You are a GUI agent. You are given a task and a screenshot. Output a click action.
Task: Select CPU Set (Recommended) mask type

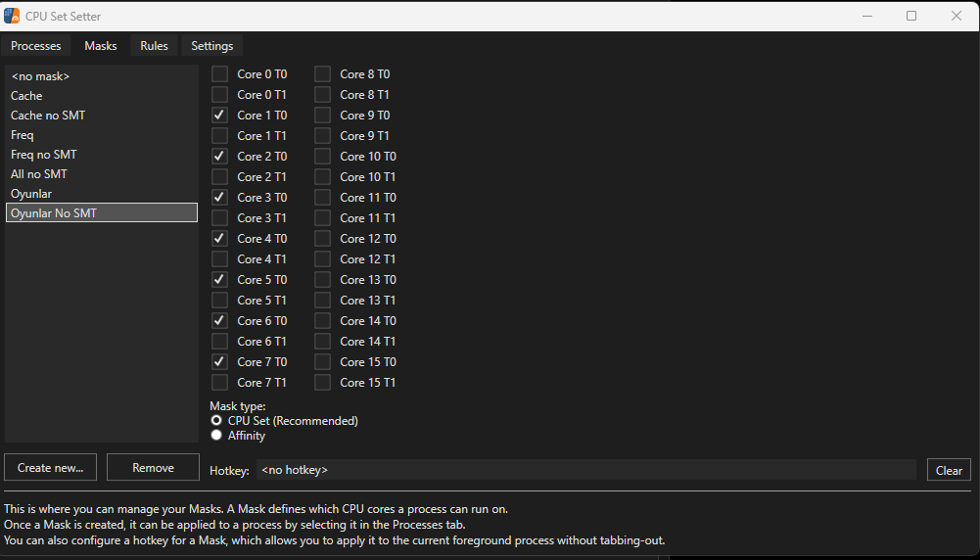click(216, 421)
